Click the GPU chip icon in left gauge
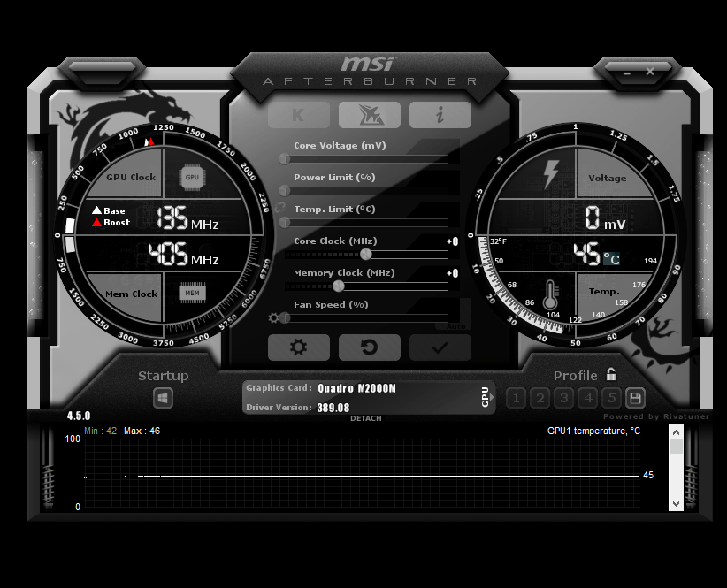This screenshot has height=588, width=727. click(x=193, y=177)
